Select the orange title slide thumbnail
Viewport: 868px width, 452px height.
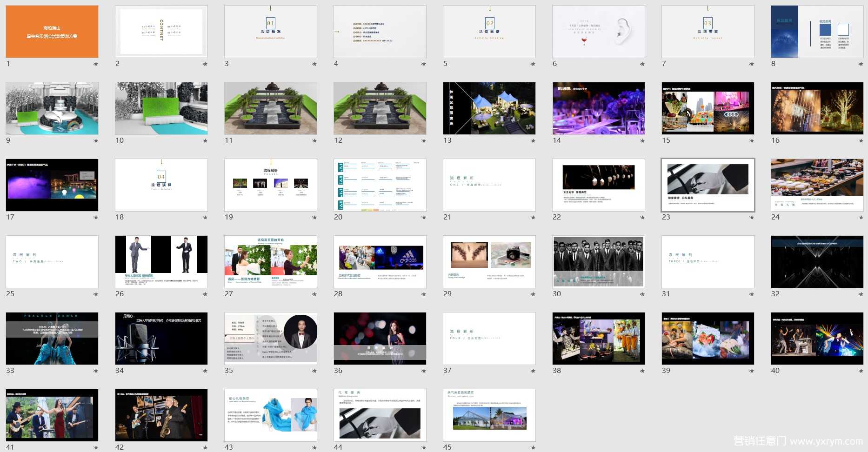point(52,32)
